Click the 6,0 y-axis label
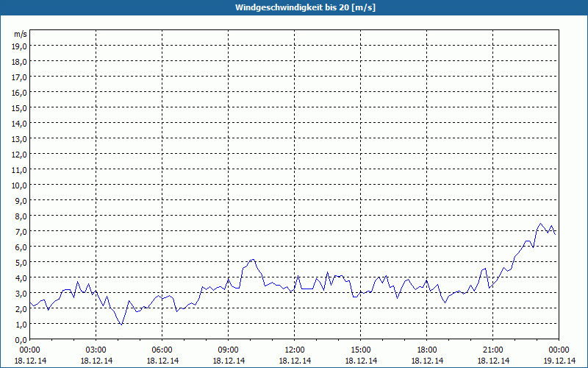The height and width of the screenshot is (368, 588). click(x=21, y=247)
